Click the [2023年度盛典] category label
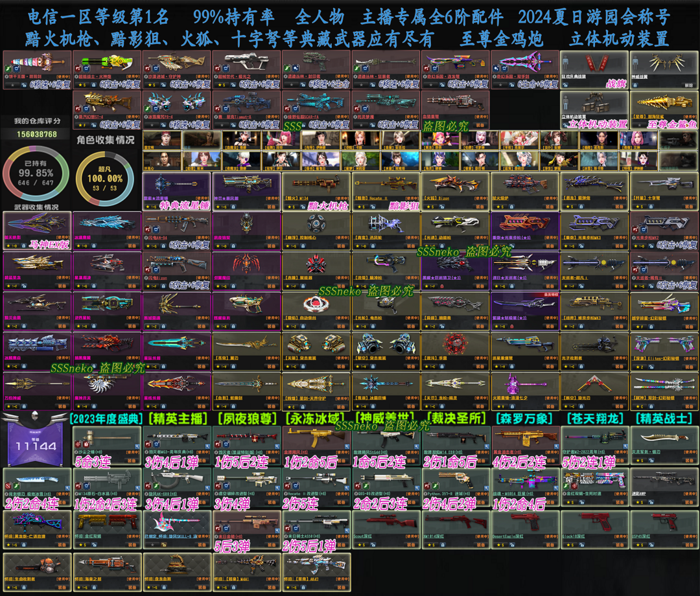The image size is (700, 596). click(x=106, y=418)
